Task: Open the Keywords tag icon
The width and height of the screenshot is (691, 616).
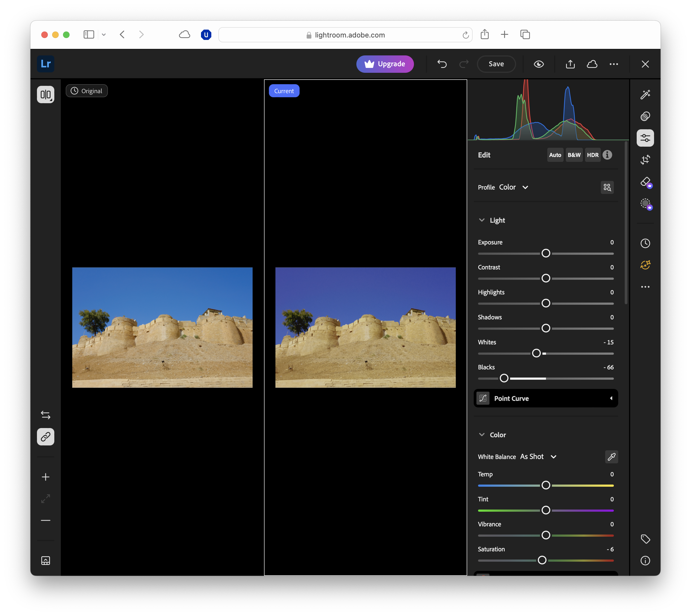Action: pos(645,539)
